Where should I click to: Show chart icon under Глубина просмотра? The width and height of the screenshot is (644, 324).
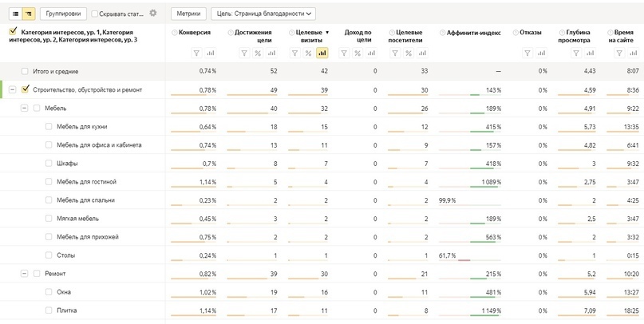click(590, 53)
